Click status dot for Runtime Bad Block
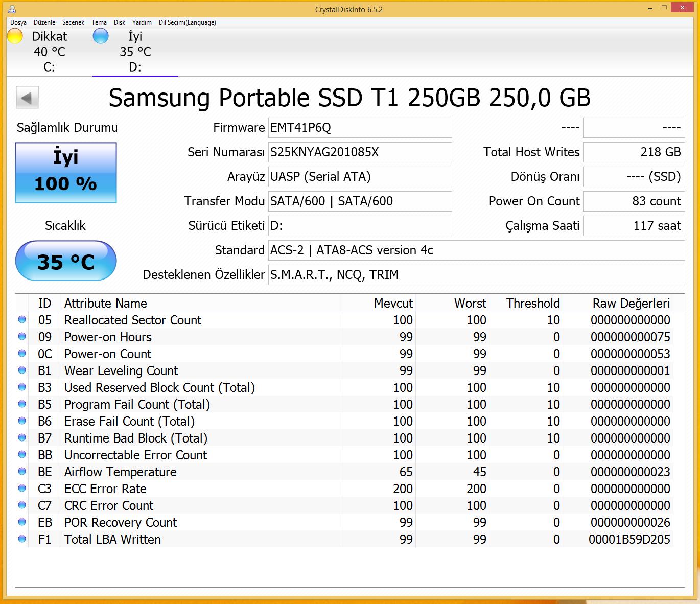This screenshot has width=700, height=604. click(22, 438)
